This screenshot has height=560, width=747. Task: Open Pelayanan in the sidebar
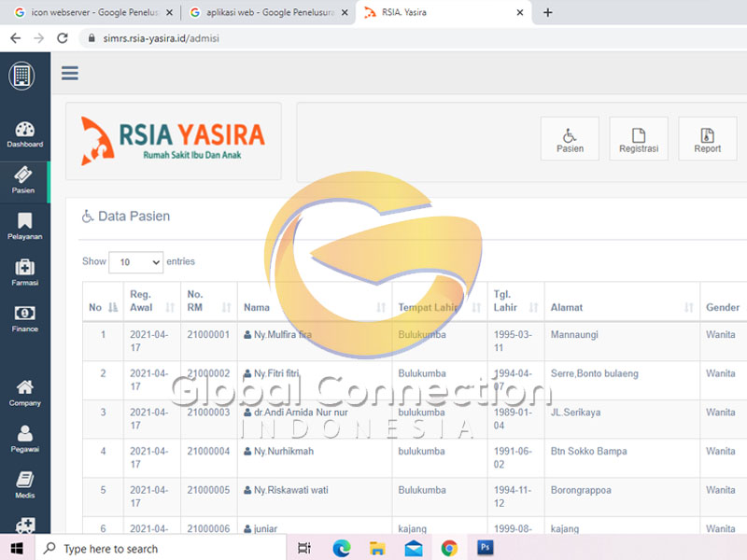point(24,226)
